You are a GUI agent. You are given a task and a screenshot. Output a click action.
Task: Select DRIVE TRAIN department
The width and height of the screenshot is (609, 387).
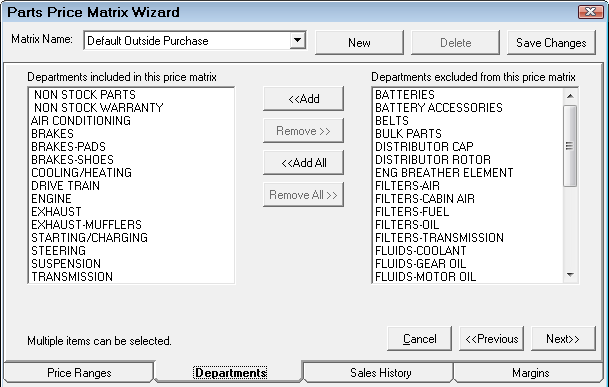pyautogui.click(x=131, y=186)
